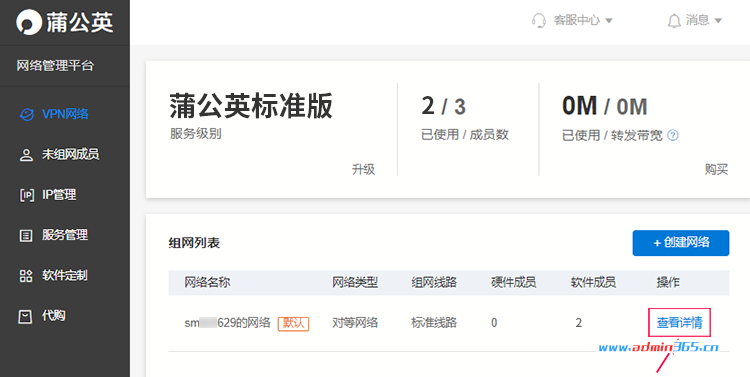This screenshot has height=377, width=750.
Task: Click the 蒲公英 logo icon
Action: pos(29,22)
